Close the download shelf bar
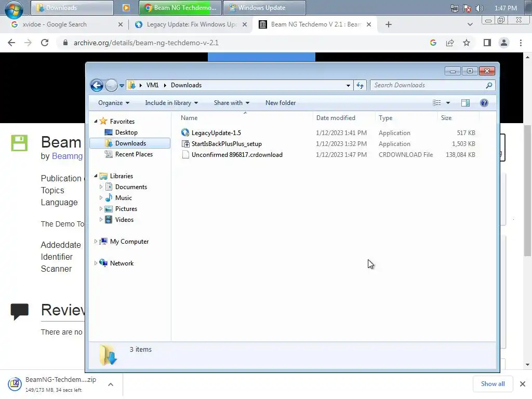The image size is (532, 399). (x=523, y=384)
